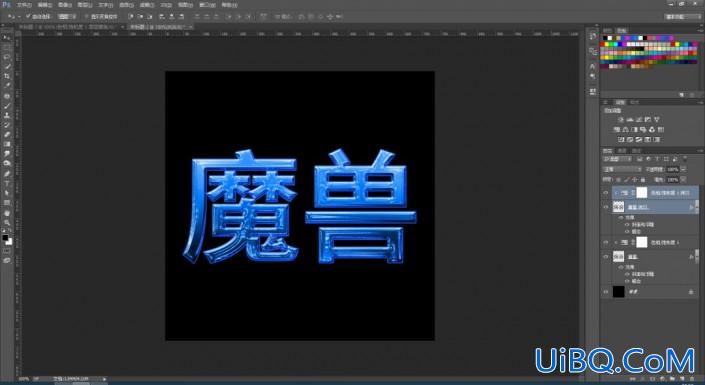Screen dimensions: 705x385
Task: Switch to the Color tab beside Swatches
Action: click(607, 31)
